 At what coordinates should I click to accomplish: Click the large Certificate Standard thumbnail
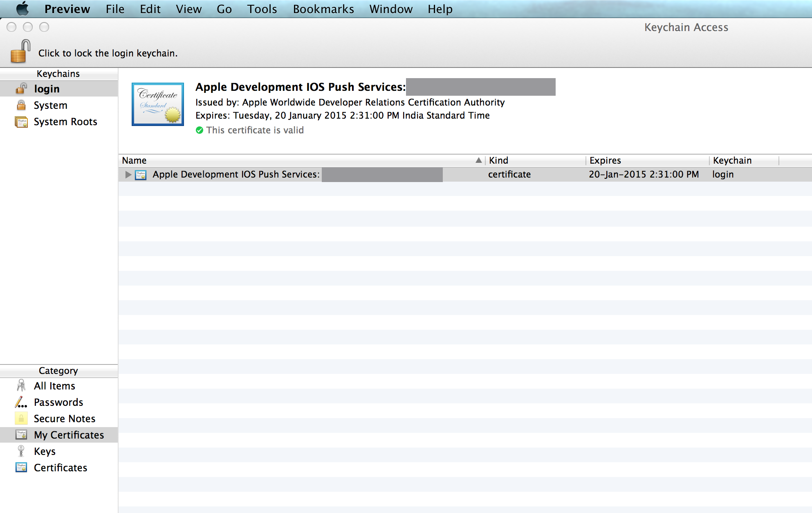click(x=158, y=104)
